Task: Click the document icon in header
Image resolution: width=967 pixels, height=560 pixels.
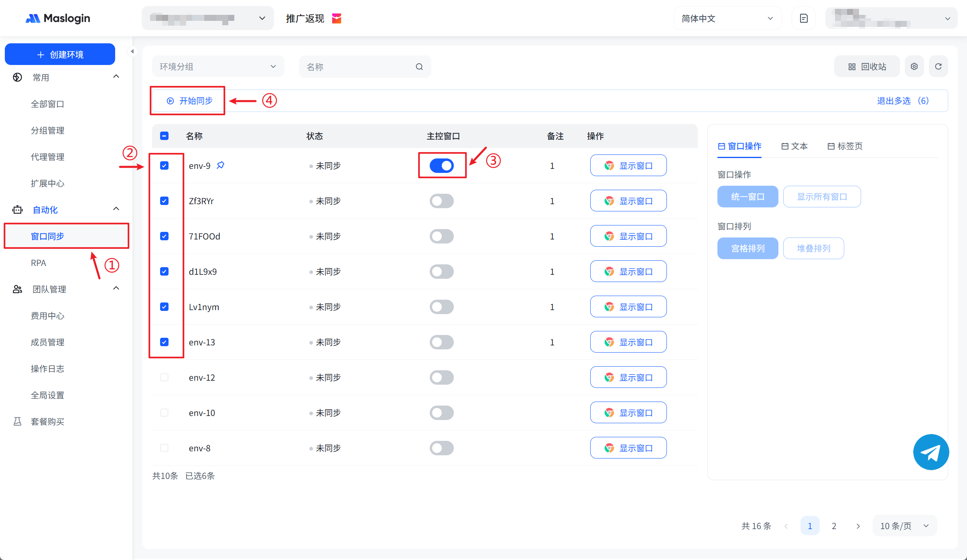Action: (803, 18)
